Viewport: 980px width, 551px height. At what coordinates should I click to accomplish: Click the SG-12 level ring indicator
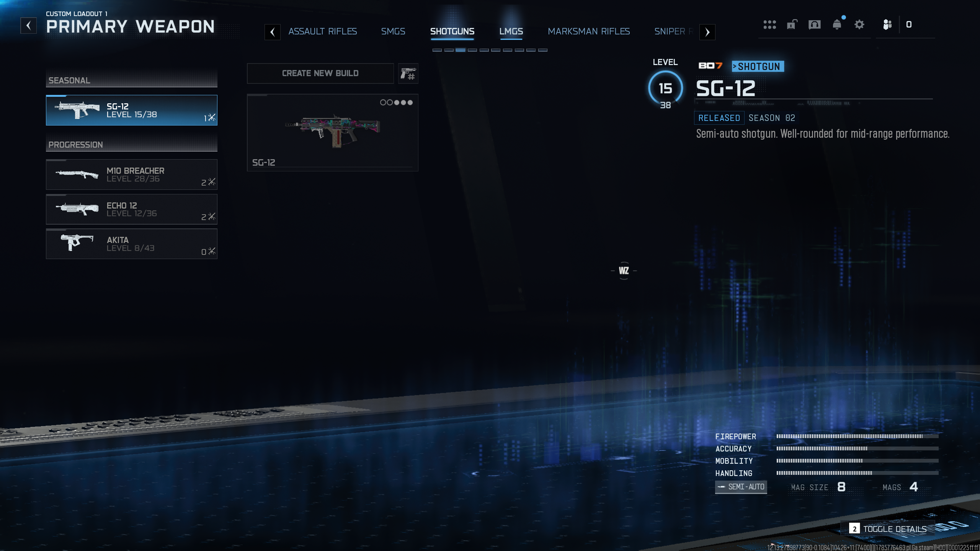tap(665, 88)
